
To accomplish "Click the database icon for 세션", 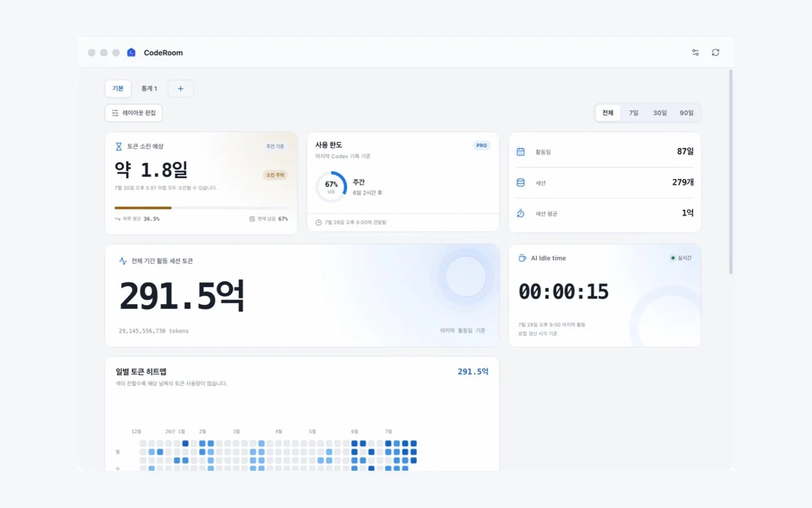I will click(x=520, y=183).
